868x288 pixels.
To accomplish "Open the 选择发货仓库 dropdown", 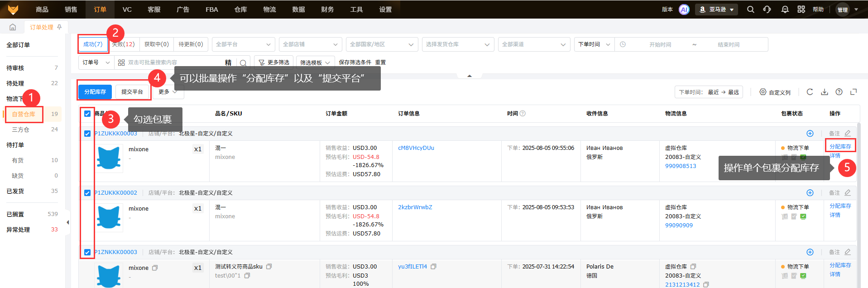I will [x=458, y=44].
